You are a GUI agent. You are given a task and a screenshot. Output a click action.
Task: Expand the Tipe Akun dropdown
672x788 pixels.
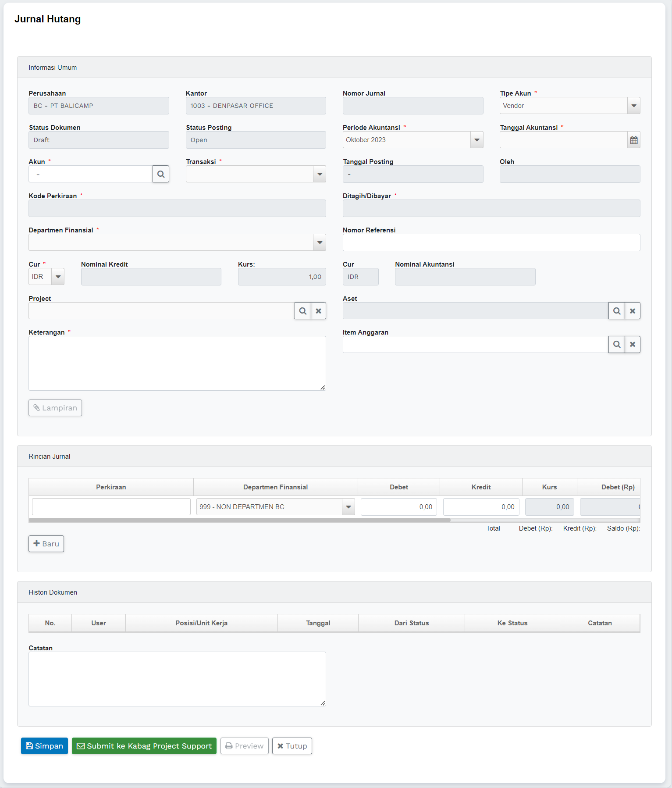tap(633, 106)
